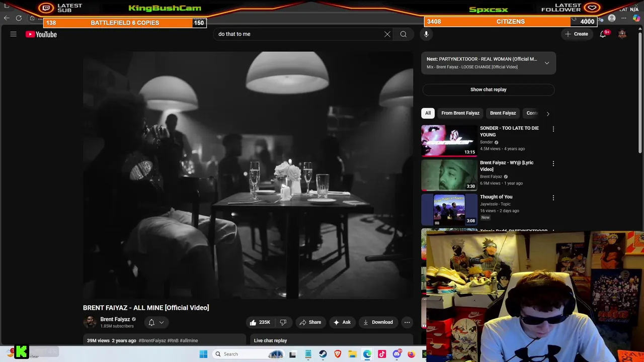Viewport: 644px width, 362px height.
Task: Play the SONDER - TOO LATE TO DIE YOUNG thumbnail
Action: coord(449,140)
